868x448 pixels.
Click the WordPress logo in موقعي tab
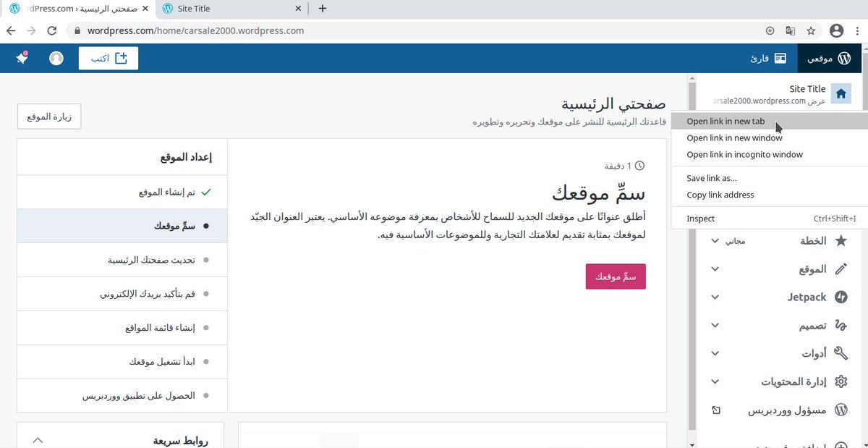click(844, 58)
